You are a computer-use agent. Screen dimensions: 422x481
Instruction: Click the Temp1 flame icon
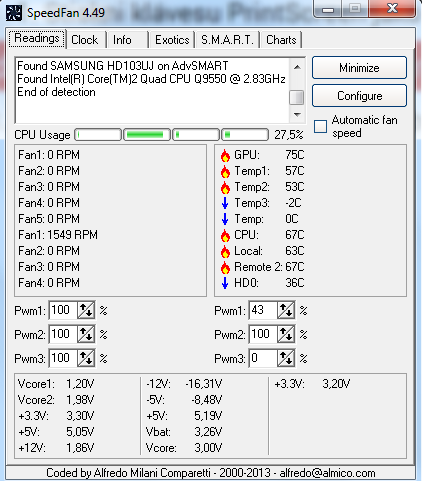225,171
